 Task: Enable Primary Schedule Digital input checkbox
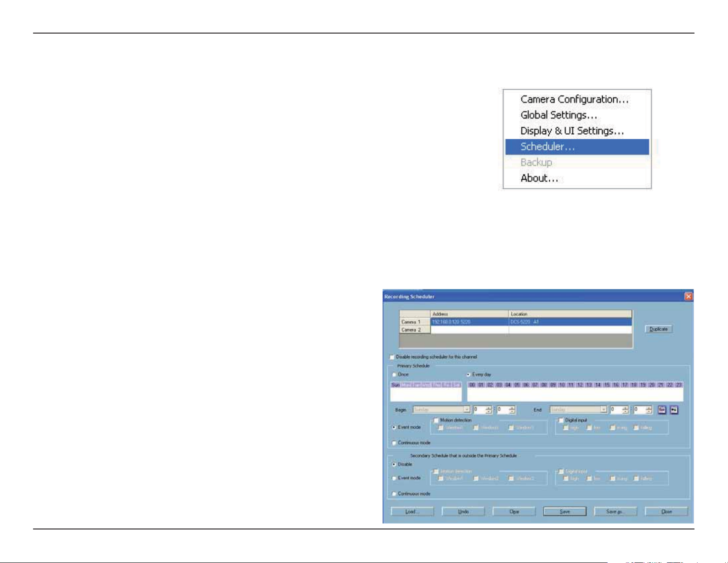[561, 420]
